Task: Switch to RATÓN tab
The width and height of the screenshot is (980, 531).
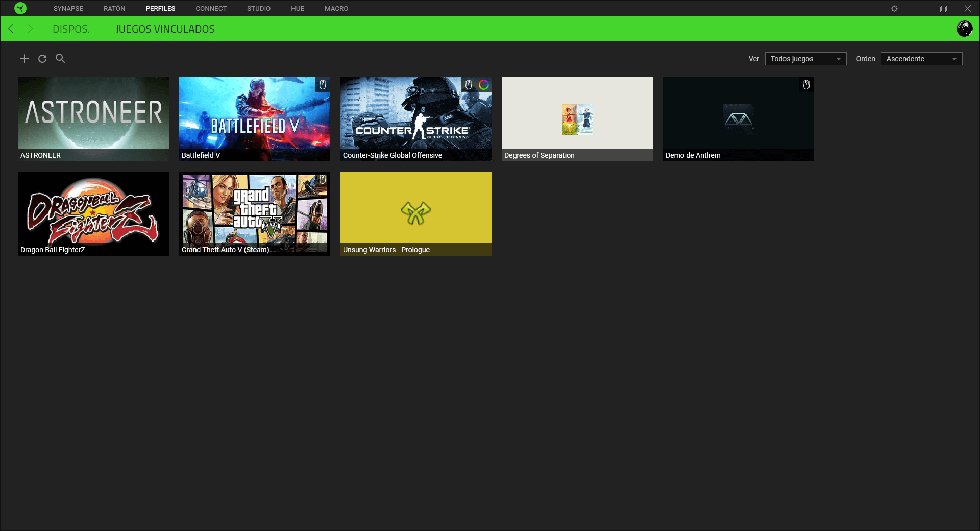Action: [114, 9]
